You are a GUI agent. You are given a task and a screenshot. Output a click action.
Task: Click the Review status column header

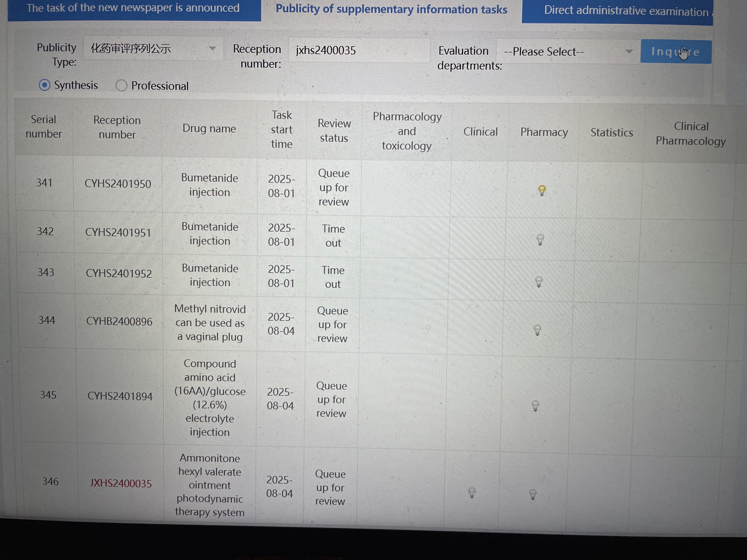334,131
